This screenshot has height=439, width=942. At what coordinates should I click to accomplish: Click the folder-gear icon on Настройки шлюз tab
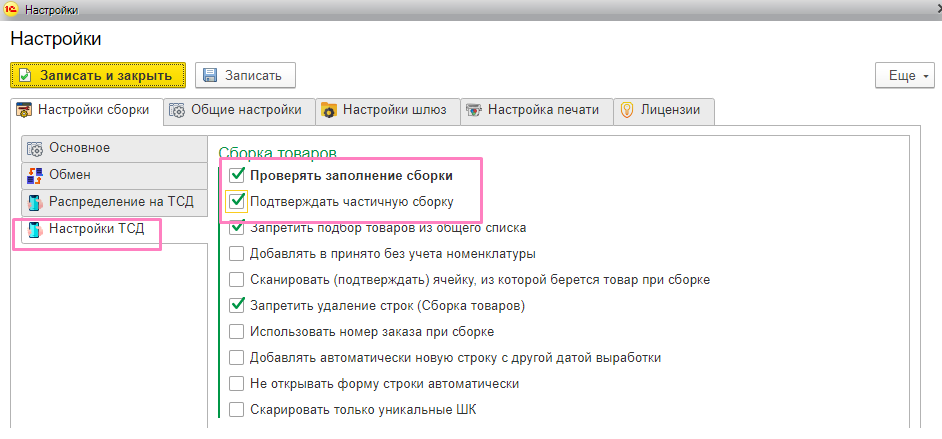(x=329, y=111)
